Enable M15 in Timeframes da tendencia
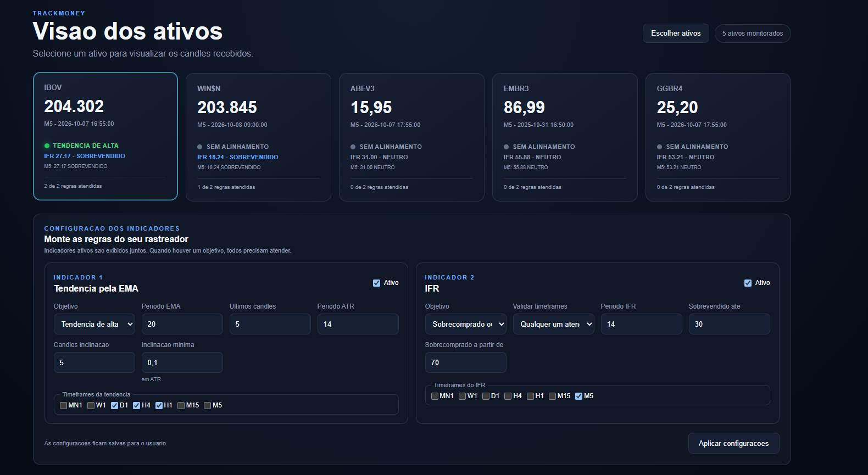This screenshot has height=475, width=868. tap(181, 405)
